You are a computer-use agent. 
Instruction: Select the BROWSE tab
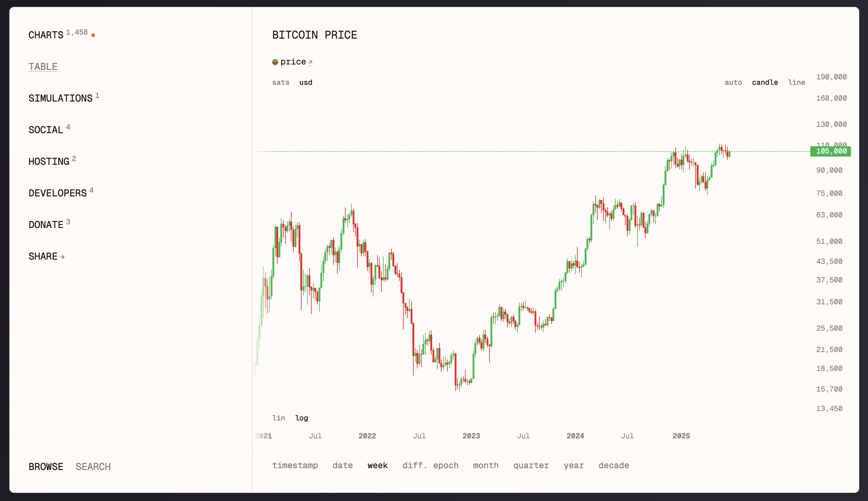pos(46,467)
